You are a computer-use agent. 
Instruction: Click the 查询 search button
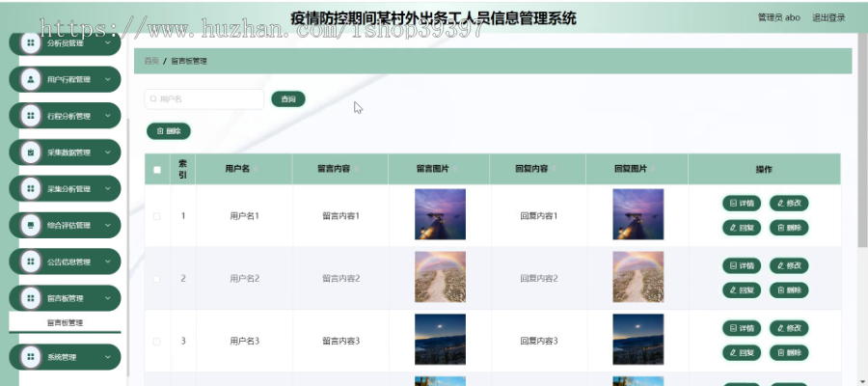pyautogui.click(x=288, y=99)
